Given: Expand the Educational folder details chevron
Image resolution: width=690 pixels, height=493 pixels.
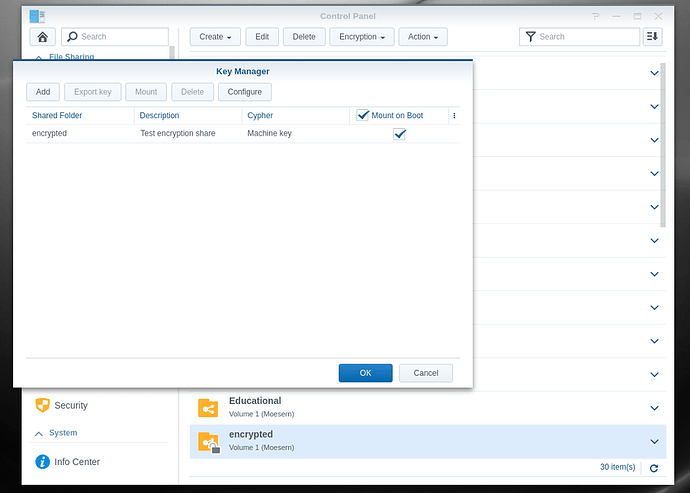Looking at the screenshot, I should coord(654,408).
